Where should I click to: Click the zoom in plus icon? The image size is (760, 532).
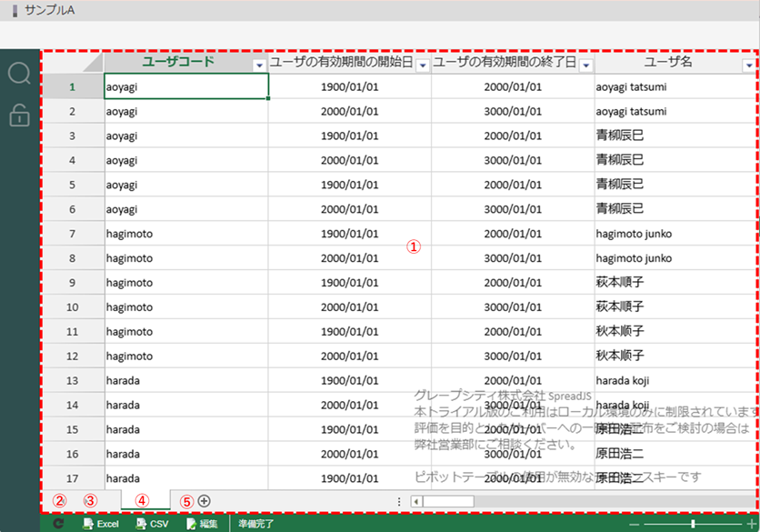pos(751,525)
